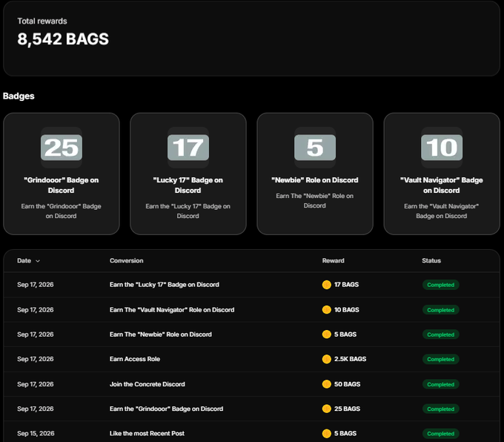
Task: Click Completed status for Join the Concrete Discord
Action: click(440, 384)
